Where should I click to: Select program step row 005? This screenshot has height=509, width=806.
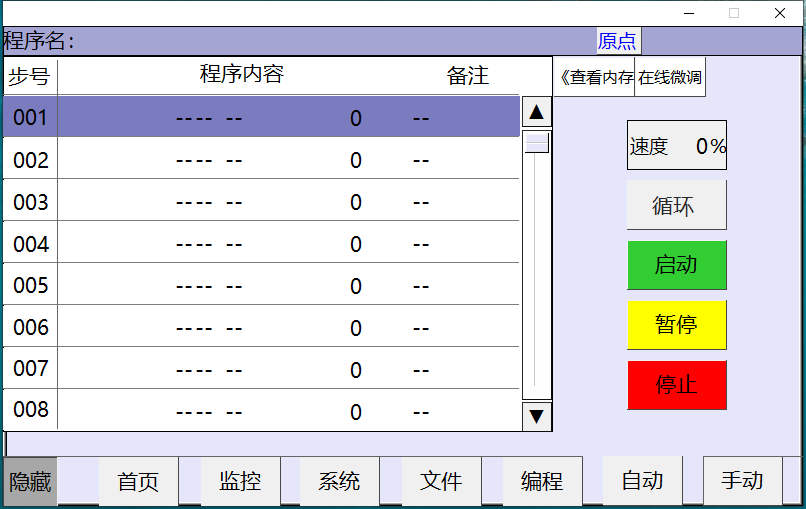pyautogui.click(x=260, y=286)
